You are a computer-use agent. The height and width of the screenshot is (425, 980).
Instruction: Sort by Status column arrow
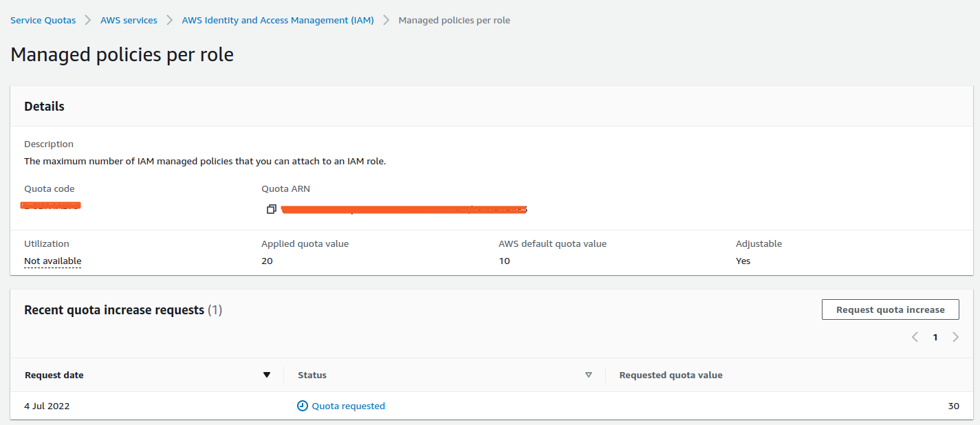(x=588, y=375)
